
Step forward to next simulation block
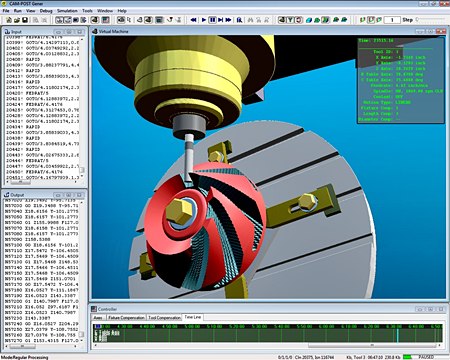tap(220, 20)
